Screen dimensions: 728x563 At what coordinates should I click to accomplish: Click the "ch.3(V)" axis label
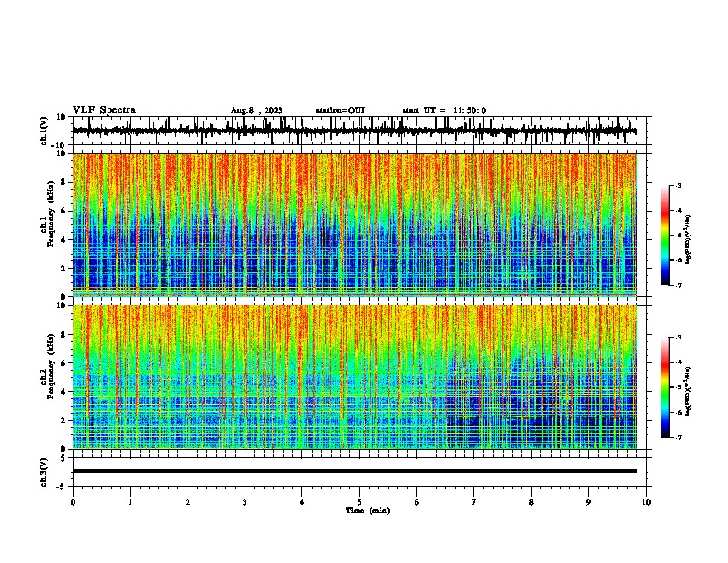tap(44, 473)
